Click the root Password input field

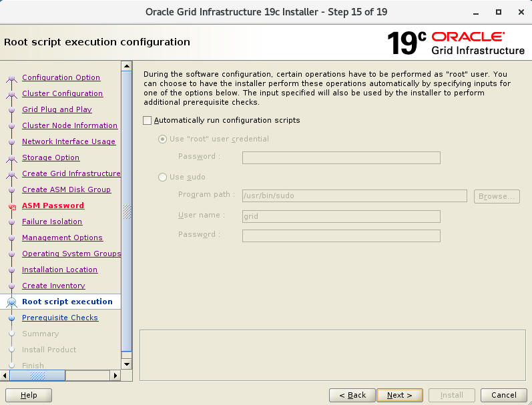tap(340, 157)
